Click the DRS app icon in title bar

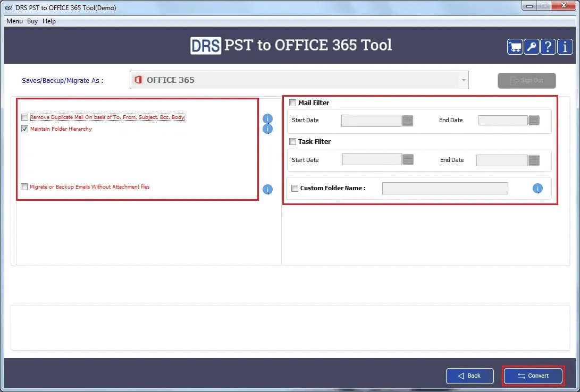tap(9, 8)
